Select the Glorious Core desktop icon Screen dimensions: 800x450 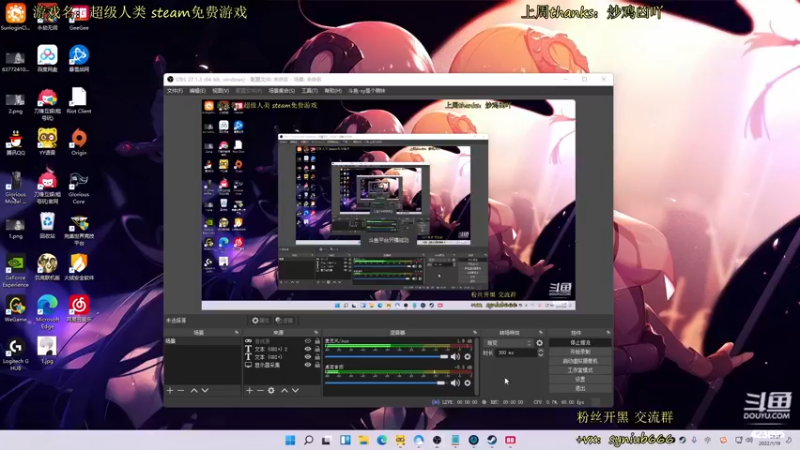coord(79,187)
